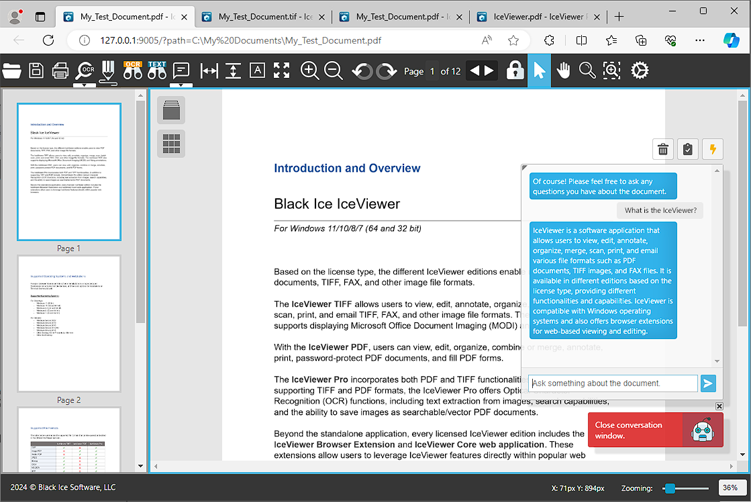Clear the conversation with trash icon

(662, 150)
